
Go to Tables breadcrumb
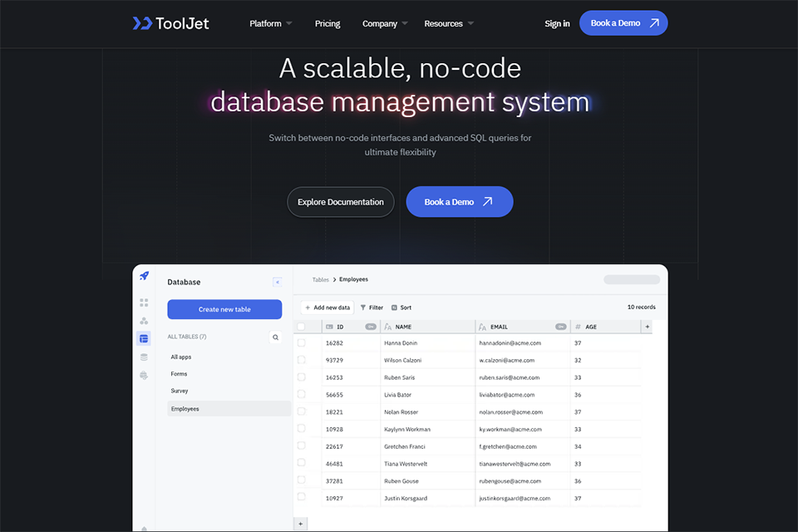(321, 279)
